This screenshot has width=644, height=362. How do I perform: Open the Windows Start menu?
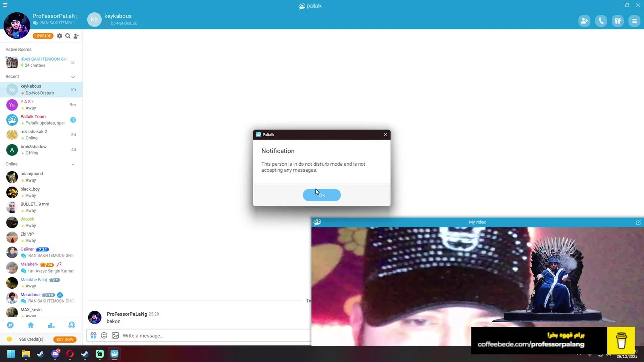pyautogui.click(x=11, y=354)
